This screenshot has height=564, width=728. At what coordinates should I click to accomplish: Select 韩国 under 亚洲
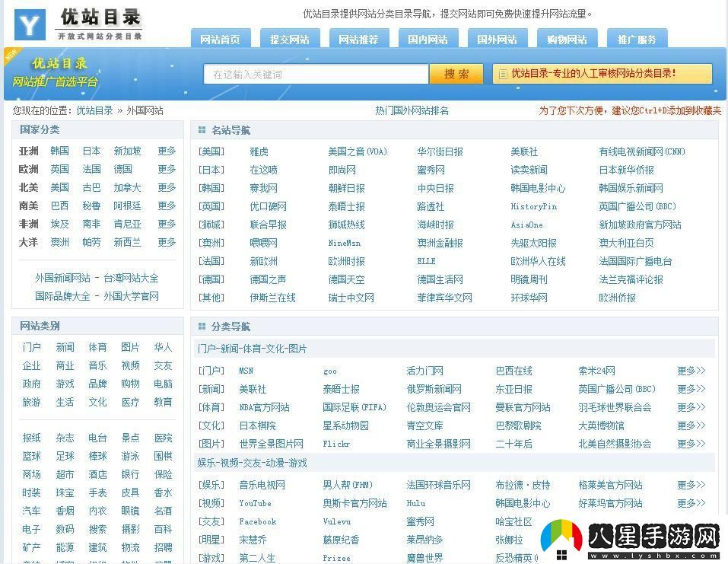pos(60,151)
